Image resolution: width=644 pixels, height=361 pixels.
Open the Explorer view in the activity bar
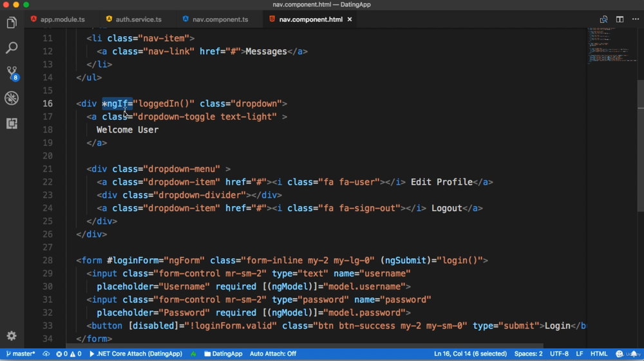point(12,23)
